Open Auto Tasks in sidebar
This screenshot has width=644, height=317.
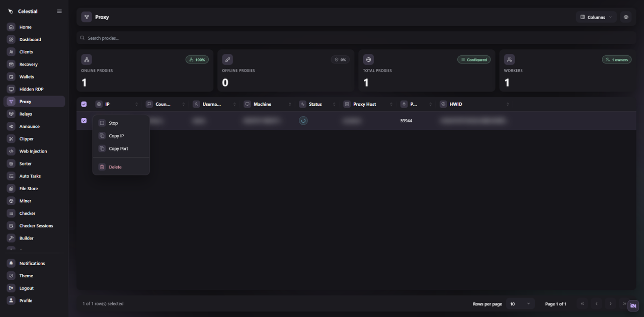pyautogui.click(x=34, y=176)
